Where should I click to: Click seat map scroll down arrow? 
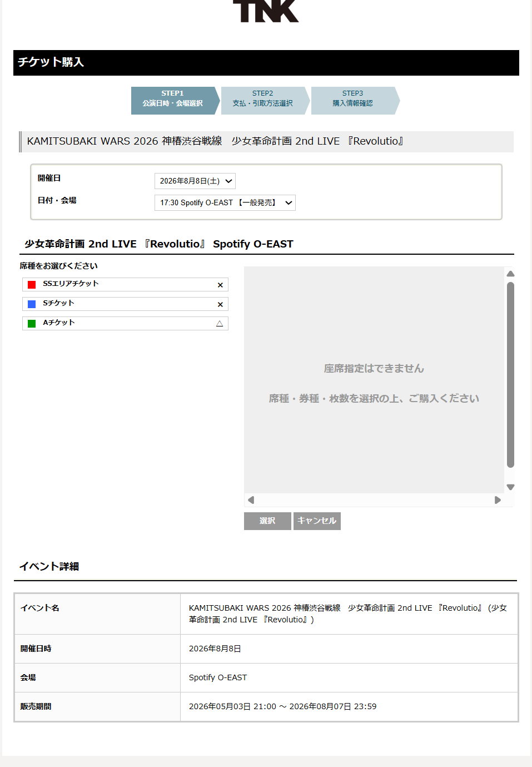tap(510, 487)
